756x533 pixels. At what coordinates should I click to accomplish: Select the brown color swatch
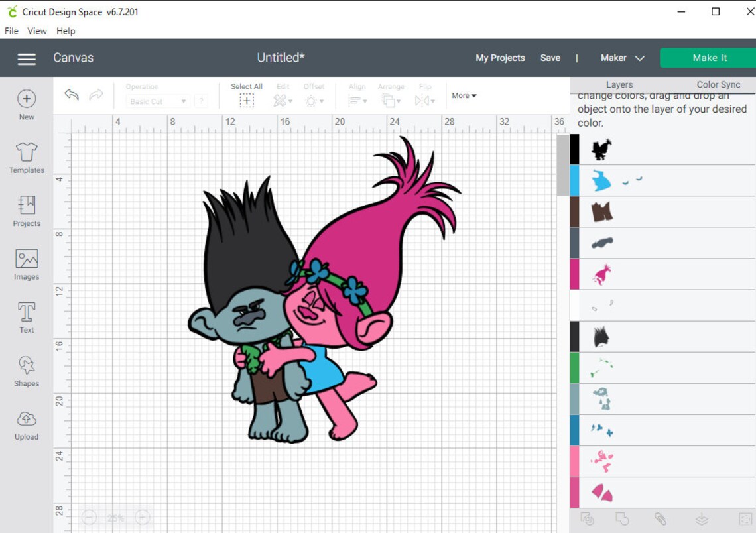[x=575, y=212]
